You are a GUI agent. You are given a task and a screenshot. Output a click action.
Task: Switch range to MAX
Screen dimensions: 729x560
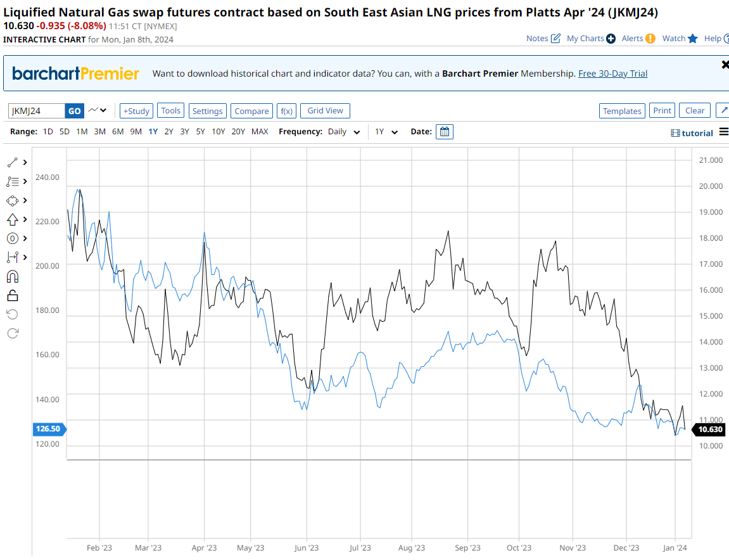click(x=260, y=132)
